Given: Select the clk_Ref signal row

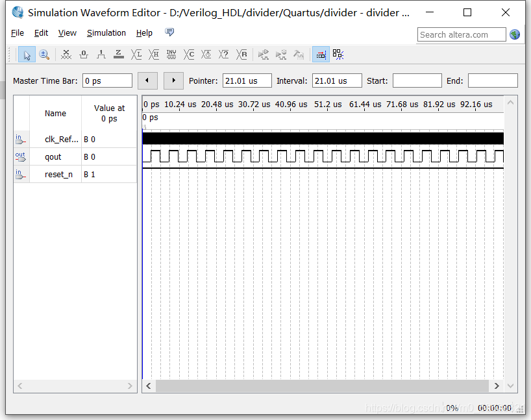Looking at the screenshot, I should tap(75, 139).
